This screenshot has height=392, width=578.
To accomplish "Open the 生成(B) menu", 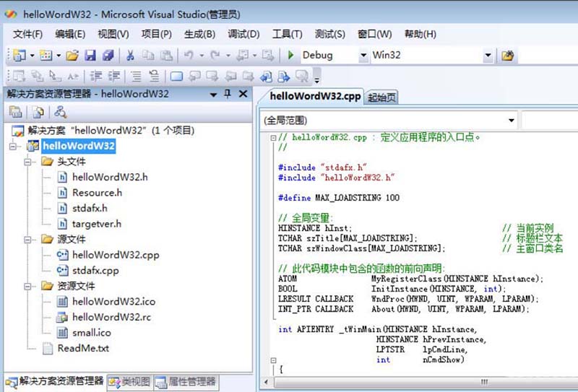I will (199, 34).
